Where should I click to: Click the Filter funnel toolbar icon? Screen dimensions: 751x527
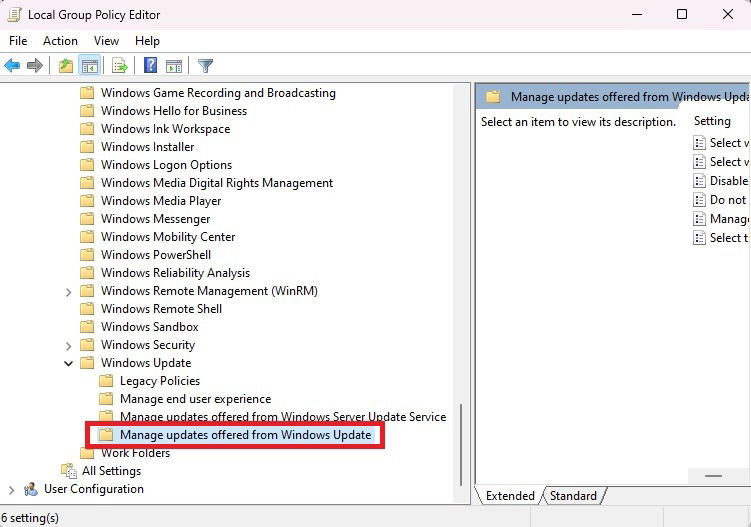point(205,66)
